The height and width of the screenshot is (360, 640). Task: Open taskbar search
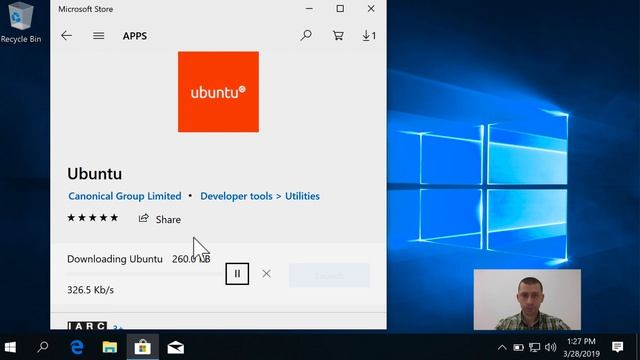(42, 347)
